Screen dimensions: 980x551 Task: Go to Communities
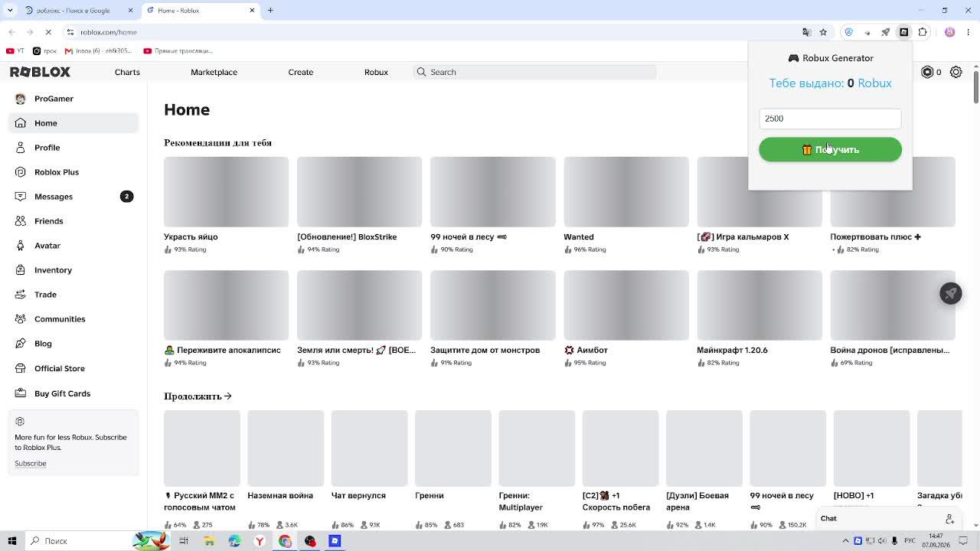(x=73, y=319)
